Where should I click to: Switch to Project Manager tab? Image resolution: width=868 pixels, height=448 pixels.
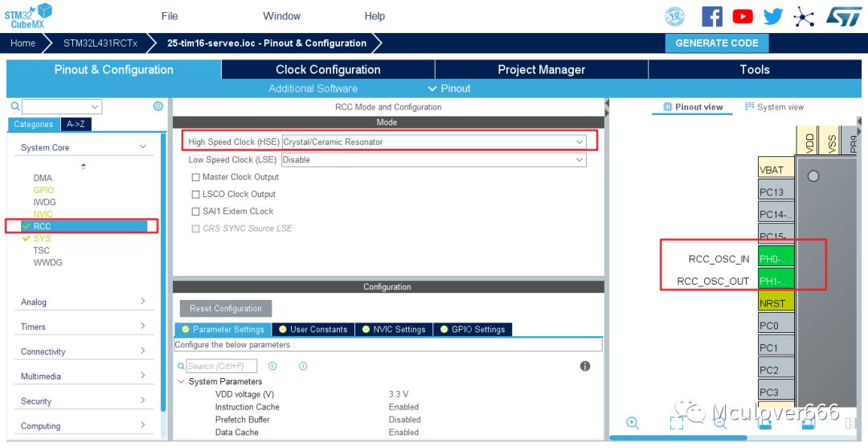(542, 70)
